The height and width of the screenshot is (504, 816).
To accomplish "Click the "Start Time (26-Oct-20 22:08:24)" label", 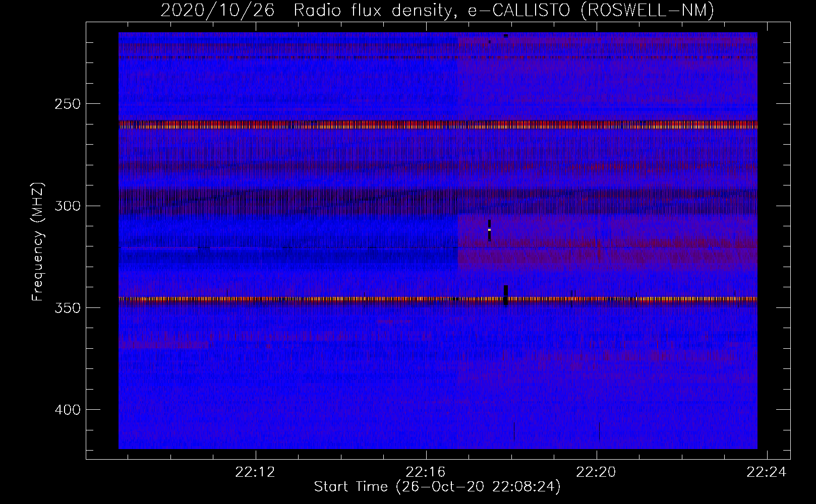I will pos(437,487).
